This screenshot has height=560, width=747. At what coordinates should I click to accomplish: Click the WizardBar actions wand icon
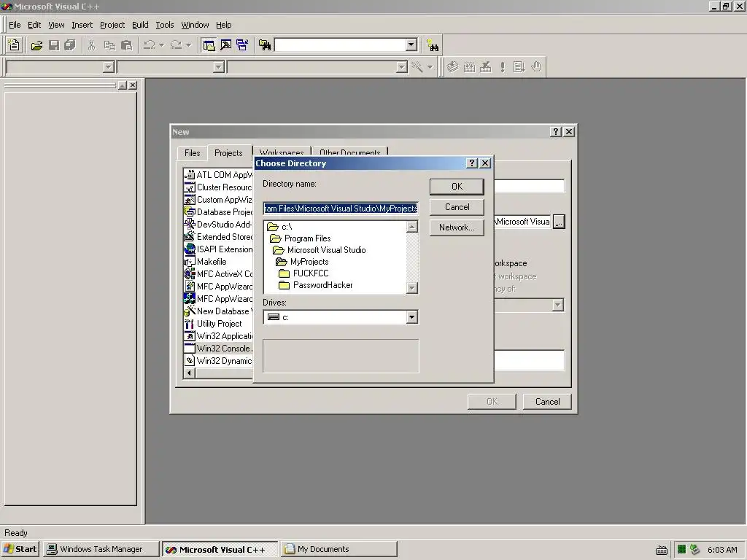click(417, 66)
